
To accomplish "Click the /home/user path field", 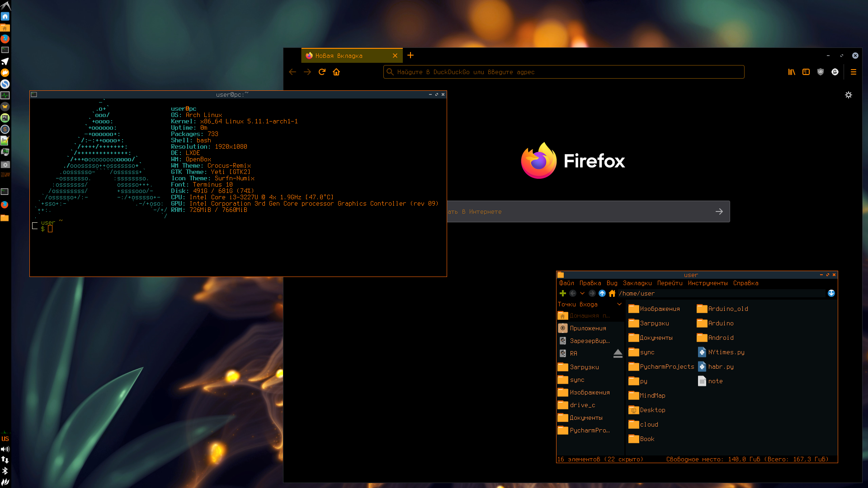I will pyautogui.click(x=721, y=293).
